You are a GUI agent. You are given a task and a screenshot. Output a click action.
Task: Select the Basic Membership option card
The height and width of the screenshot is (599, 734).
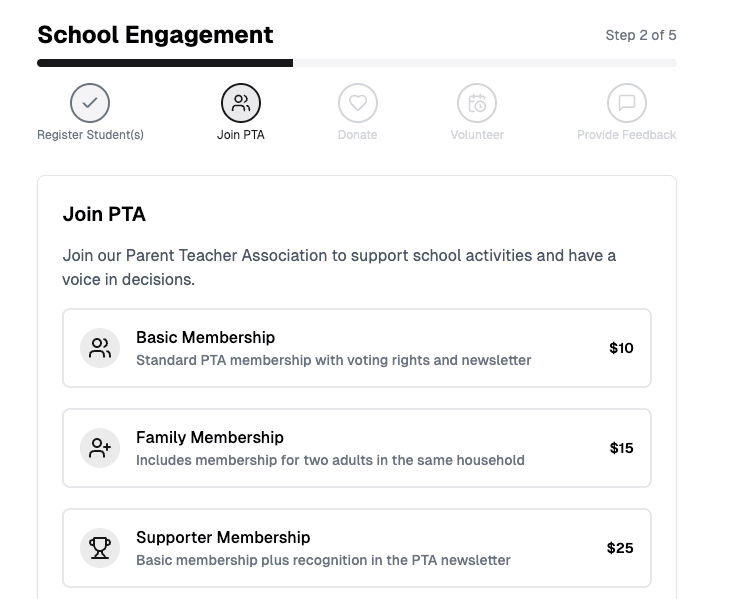click(x=357, y=348)
